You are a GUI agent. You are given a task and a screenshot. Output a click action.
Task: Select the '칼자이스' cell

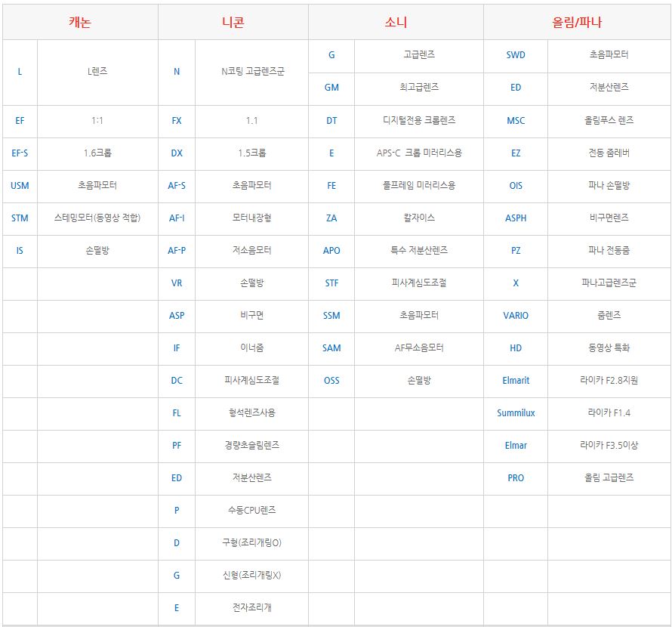click(x=419, y=218)
